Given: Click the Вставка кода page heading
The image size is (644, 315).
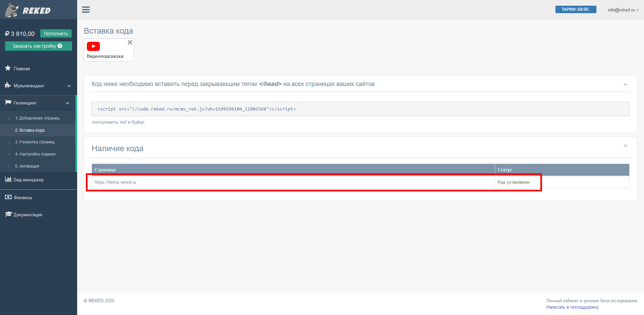Looking at the screenshot, I should point(108,31).
